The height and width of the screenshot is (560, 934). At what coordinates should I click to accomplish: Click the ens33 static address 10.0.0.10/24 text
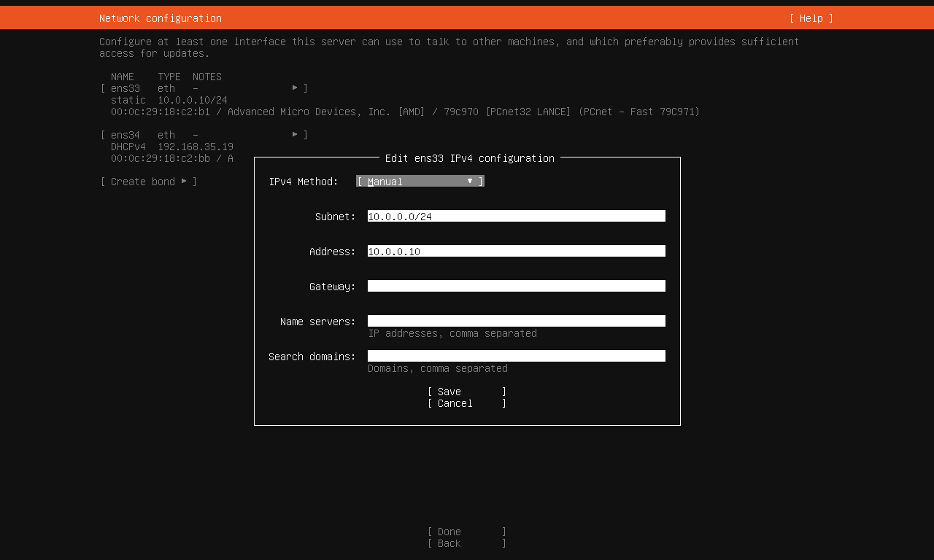click(x=193, y=100)
